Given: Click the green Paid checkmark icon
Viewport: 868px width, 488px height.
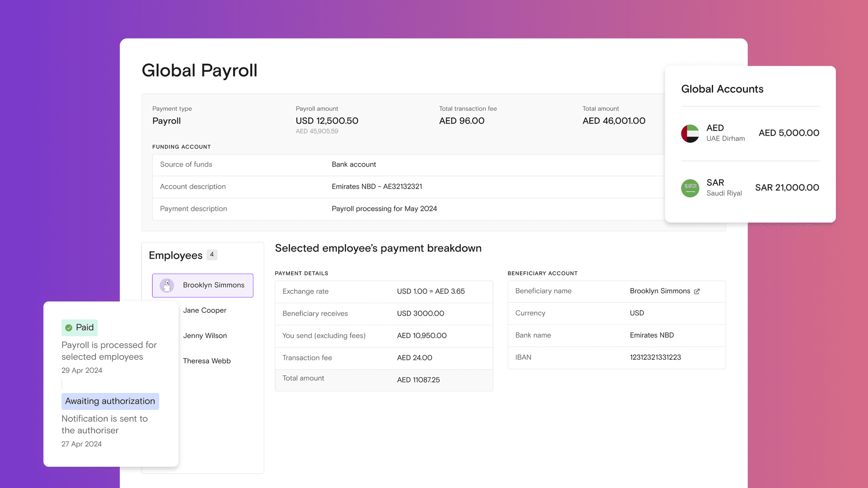Looking at the screenshot, I should (69, 328).
